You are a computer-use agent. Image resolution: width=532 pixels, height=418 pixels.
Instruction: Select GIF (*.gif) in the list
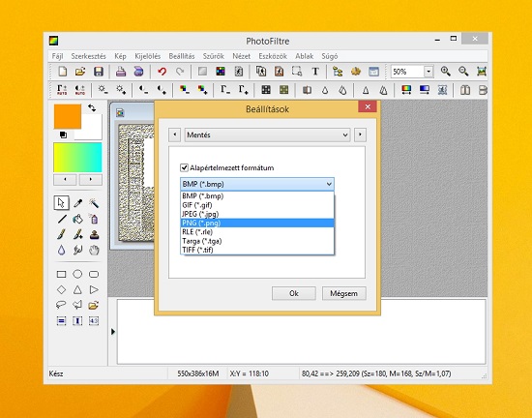[257, 205]
